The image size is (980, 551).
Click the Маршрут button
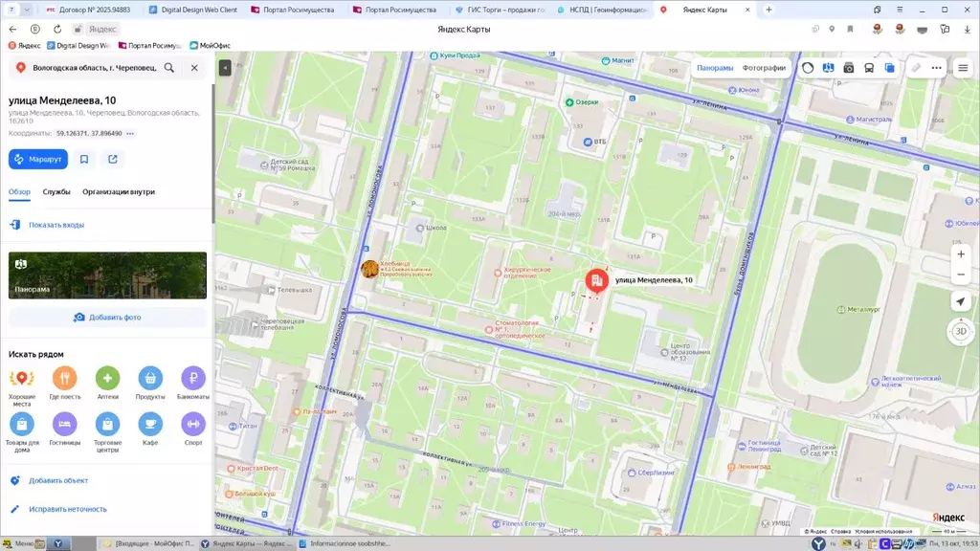38,159
